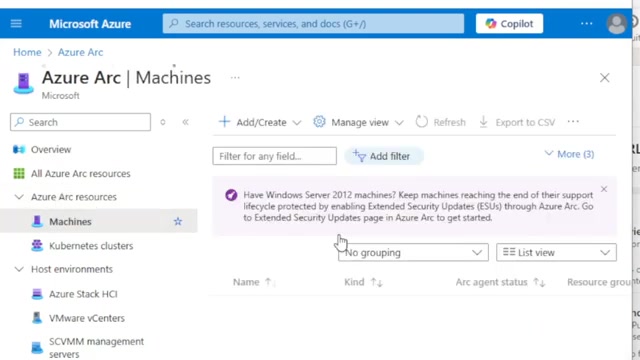Image resolution: width=640 pixels, height=360 pixels.
Task: Focus the Filter for any field box
Action: coord(274,156)
